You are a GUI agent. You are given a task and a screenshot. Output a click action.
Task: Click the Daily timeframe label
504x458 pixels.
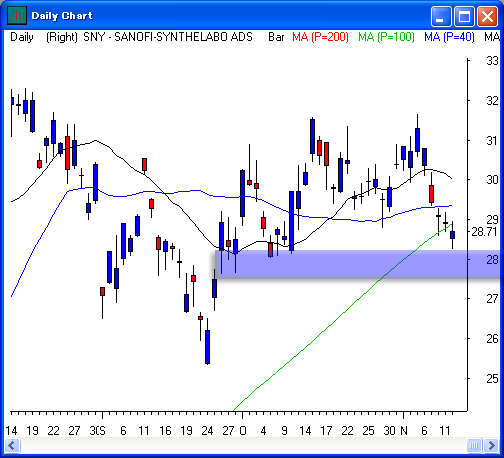(x=22, y=37)
